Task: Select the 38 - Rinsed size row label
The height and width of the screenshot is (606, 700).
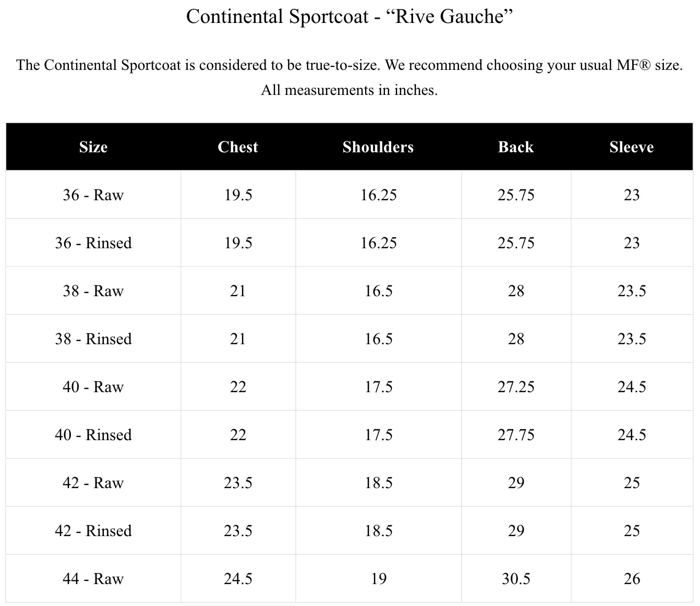Action: pyautogui.click(x=93, y=339)
